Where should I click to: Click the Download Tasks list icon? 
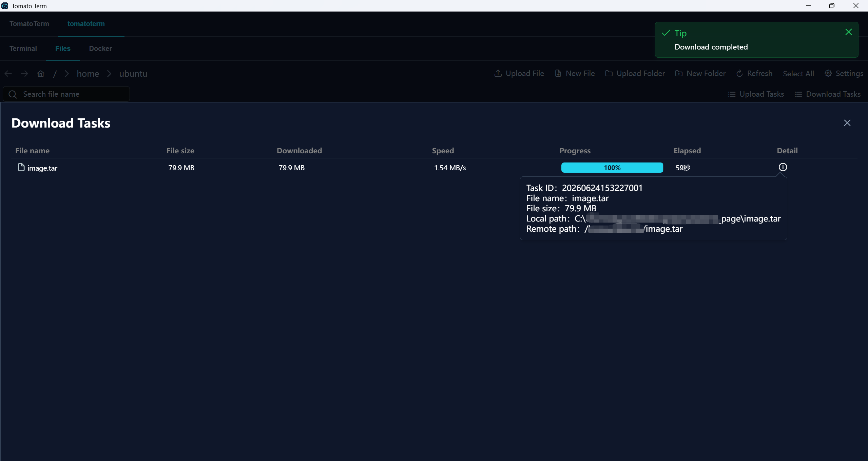(798, 94)
